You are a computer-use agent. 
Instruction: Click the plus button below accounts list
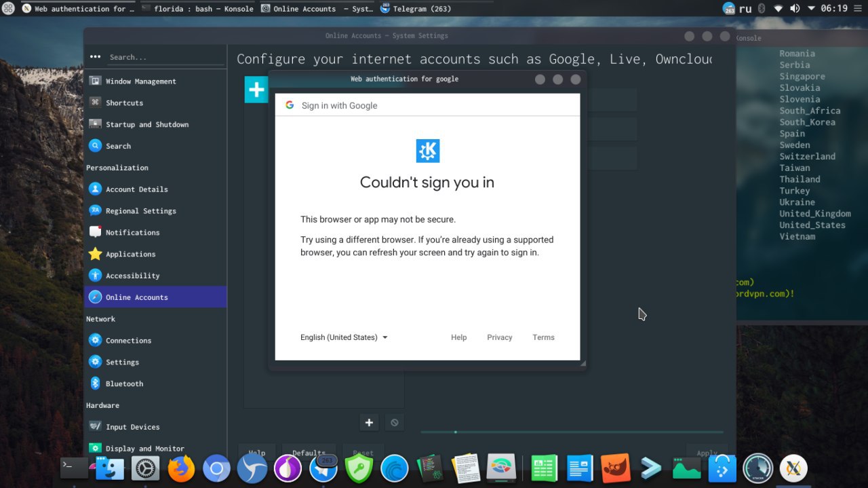pos(369,422)
